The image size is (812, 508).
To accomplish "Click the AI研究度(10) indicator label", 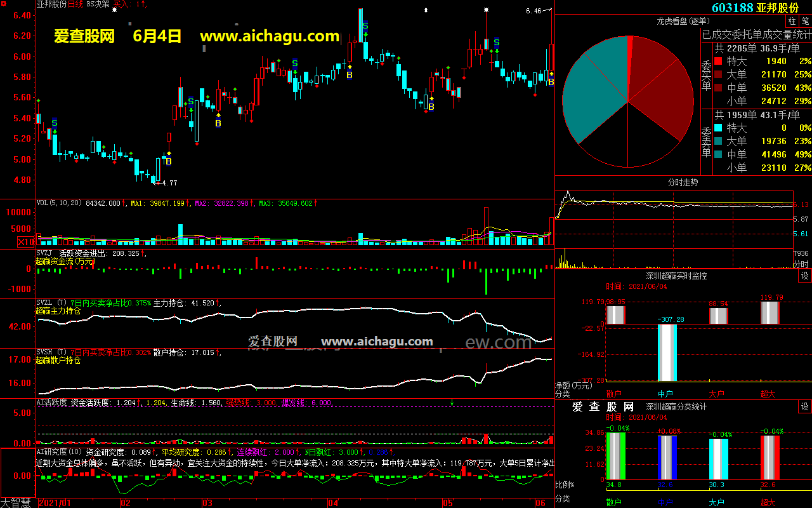I will (x=60, y=452).
